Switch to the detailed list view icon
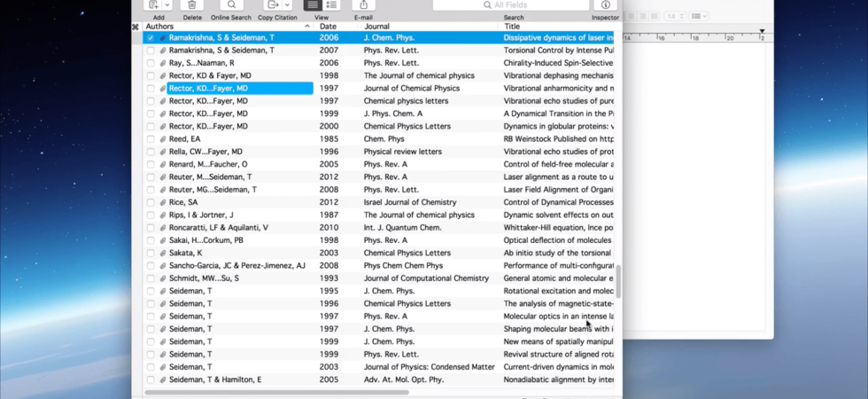Image resolution: width=868 pixels, height=399 pixels. (331, 5)
